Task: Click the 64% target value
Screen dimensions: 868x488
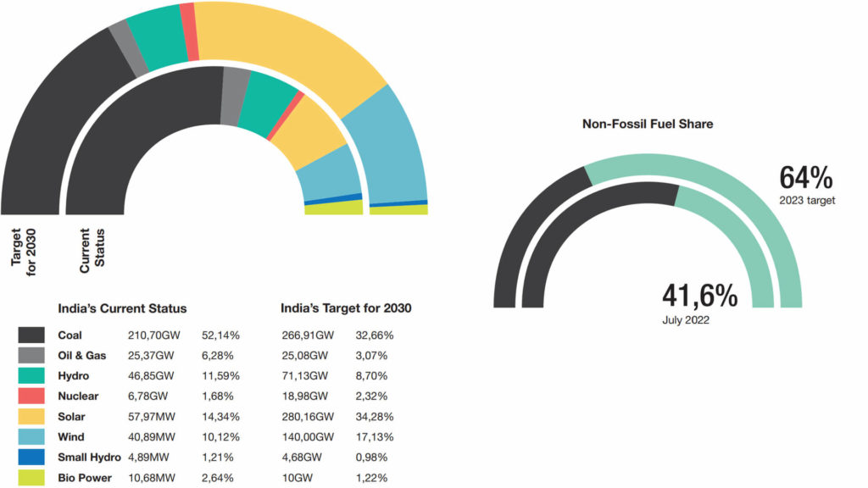Action: point(806,178)
